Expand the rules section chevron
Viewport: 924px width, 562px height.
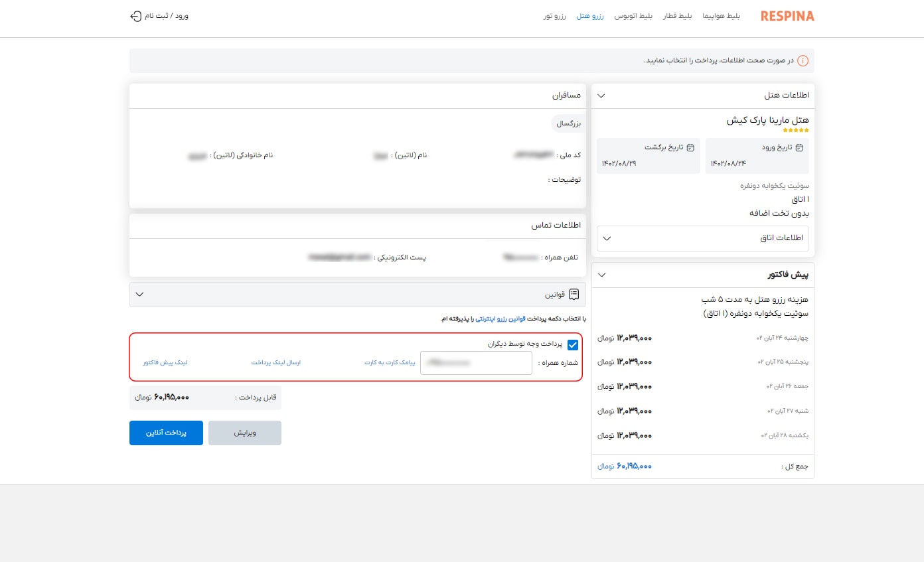(139, 294)
